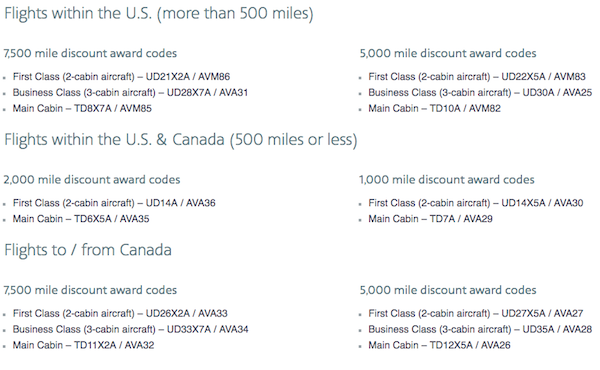Image resolution: width=600 pixels, height=370 pixels.
Task: Select the Business Class UD30A / AVA25 entry
Action: point(480,93)
